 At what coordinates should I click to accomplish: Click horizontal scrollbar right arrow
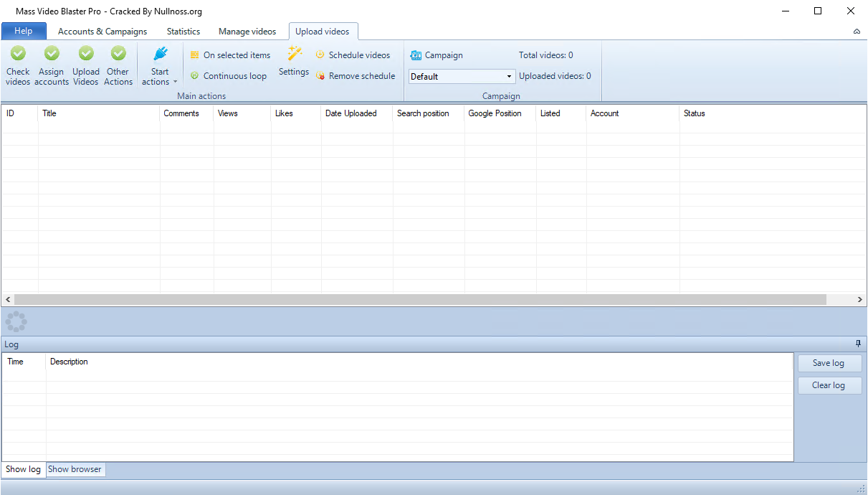pos(860,299)
